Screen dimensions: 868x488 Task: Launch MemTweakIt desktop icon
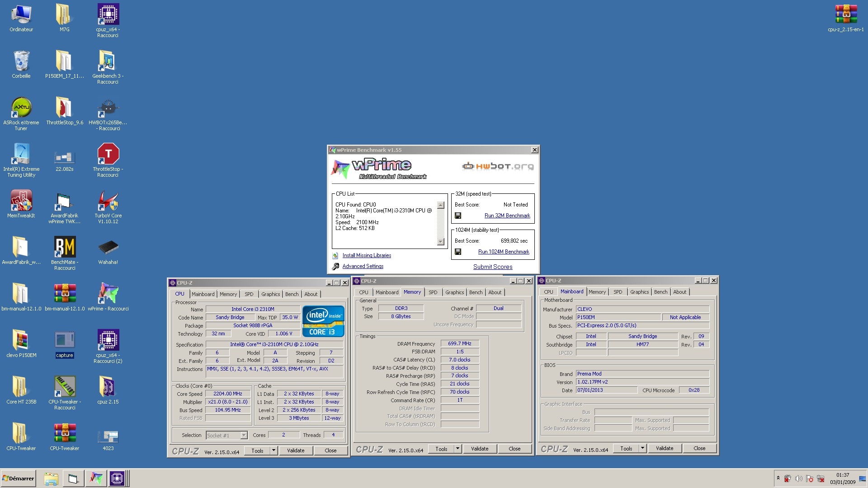coord(21,204)
